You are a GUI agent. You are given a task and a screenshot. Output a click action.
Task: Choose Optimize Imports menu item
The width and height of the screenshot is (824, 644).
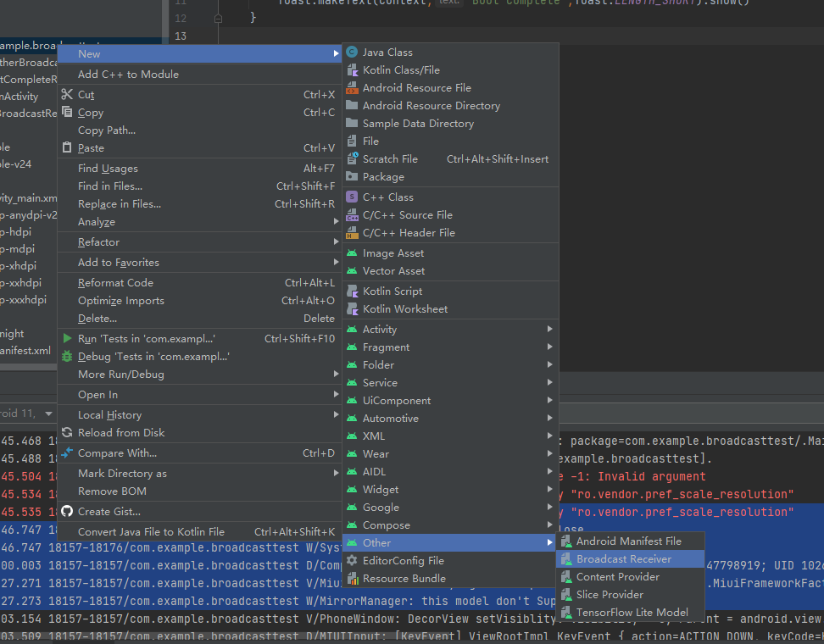tap(199, 301)
